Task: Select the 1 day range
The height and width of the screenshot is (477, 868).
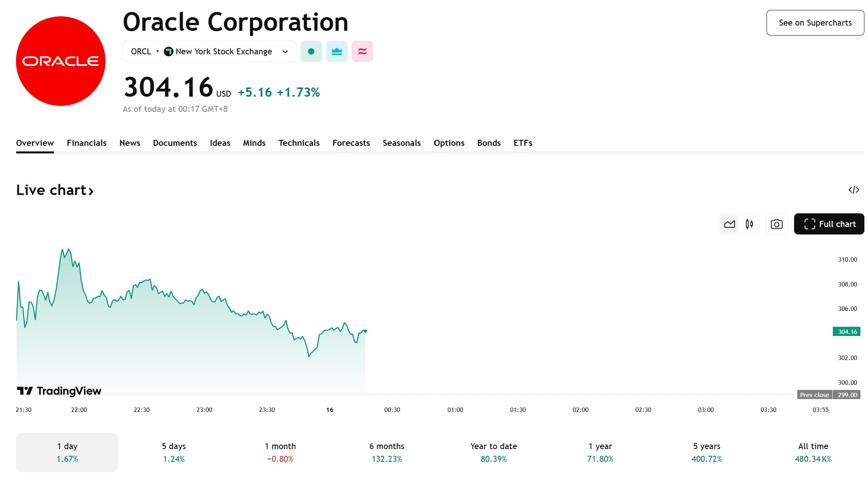Action: 67,452
